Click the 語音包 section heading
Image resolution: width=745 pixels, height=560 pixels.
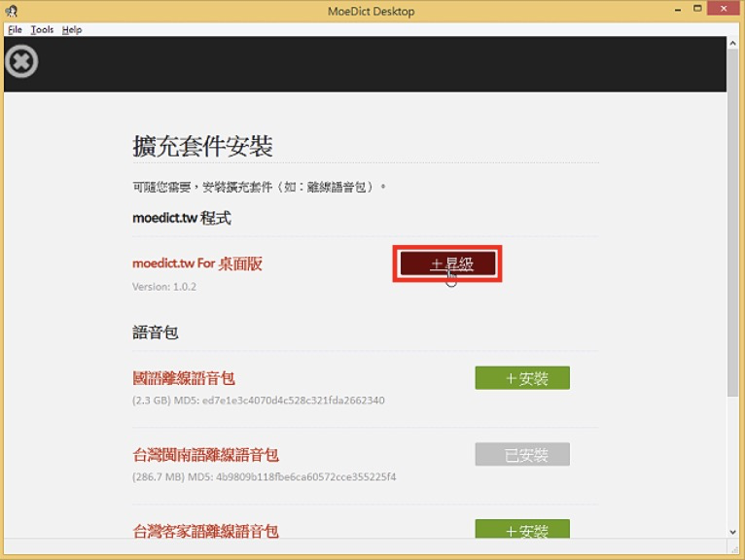click(x=156, y=332)
